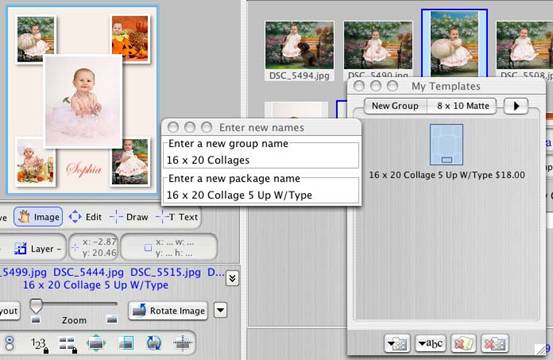
Task: Click the crosshair center image icon
Action: 183,343
